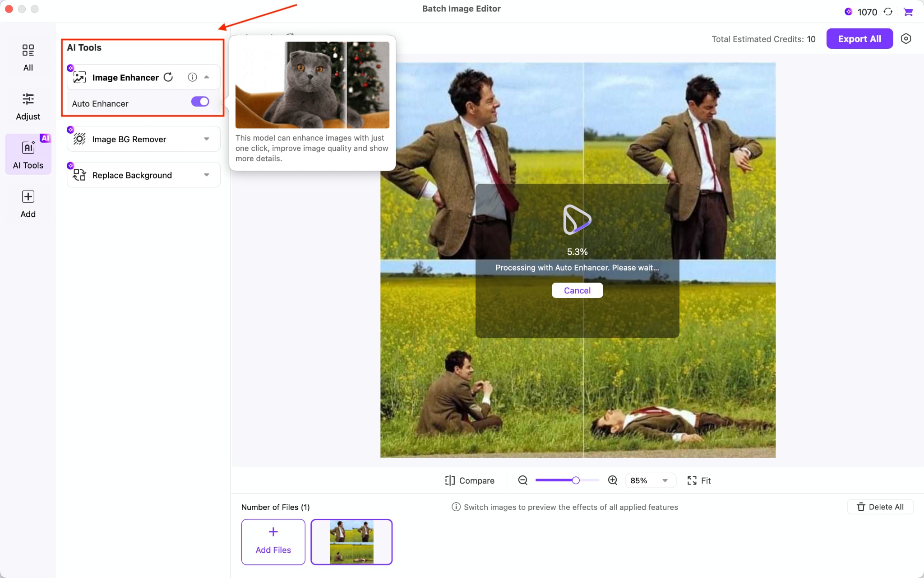Screen dimensions: 924x578
Task: Open Image Enhancer info tooltip icon
Action: click(193, 77)
